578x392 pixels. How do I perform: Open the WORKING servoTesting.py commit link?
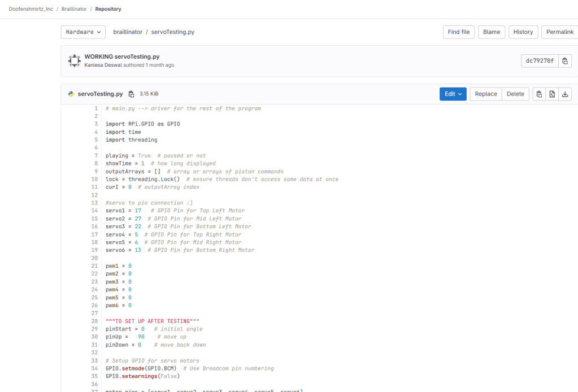click(121, 57)
